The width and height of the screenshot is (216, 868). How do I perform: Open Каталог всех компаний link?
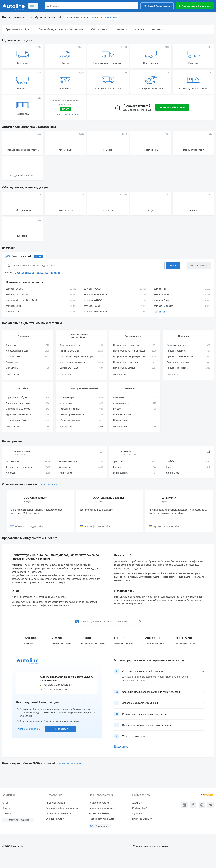[69, 764]
